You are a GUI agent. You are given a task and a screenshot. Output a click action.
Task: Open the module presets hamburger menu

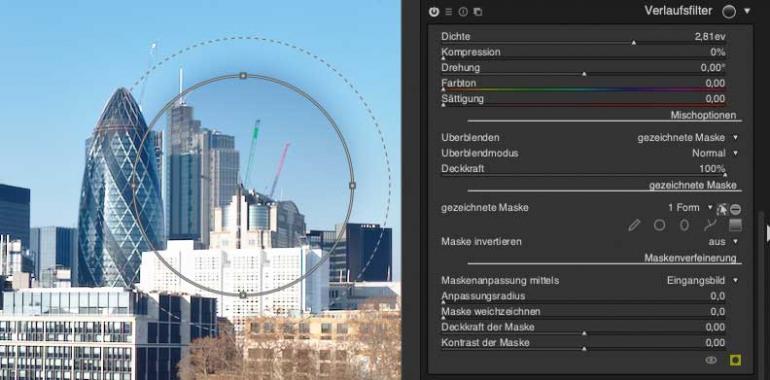[448, 11]
